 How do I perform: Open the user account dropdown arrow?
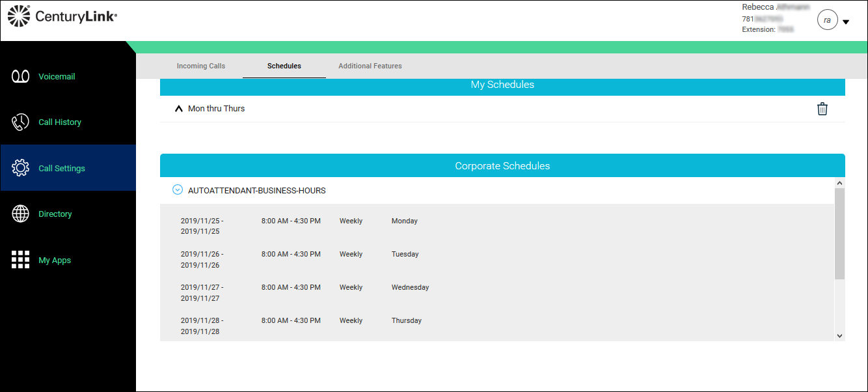[x=846, y=22]
